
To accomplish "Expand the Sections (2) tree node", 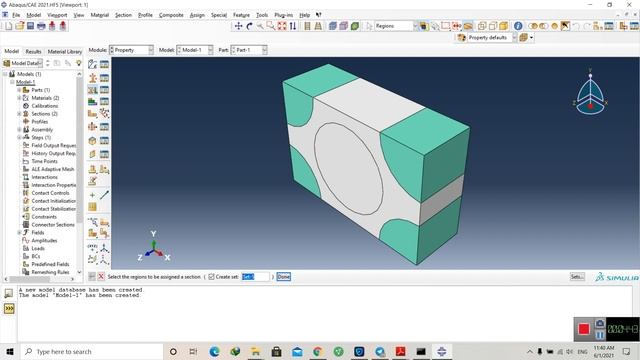I will pos(19,114).
